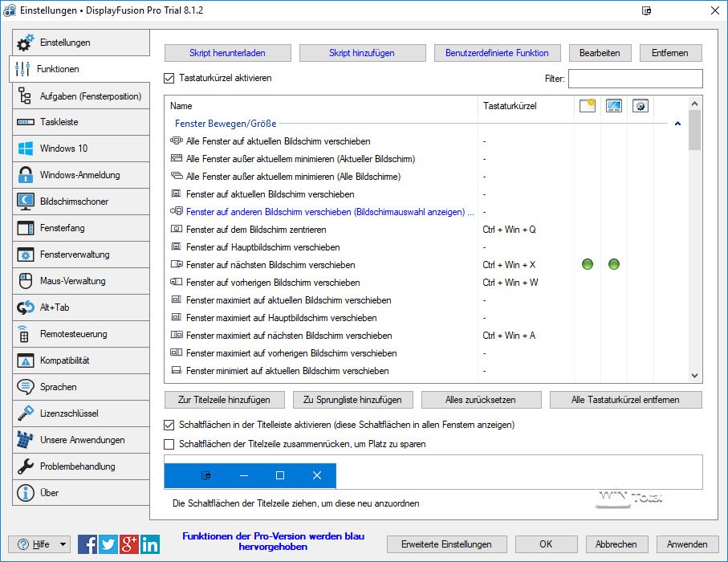The width and height of the screenshot is (728, 562).
Task: Click the Bearbeiten button
Action: coord(600,53)
